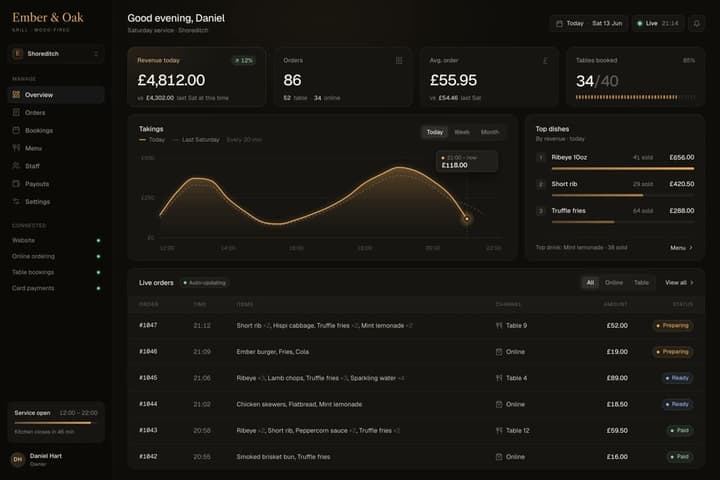Click the table icon for Table 4
720x480 pixels.
click(x=499, y=378)
